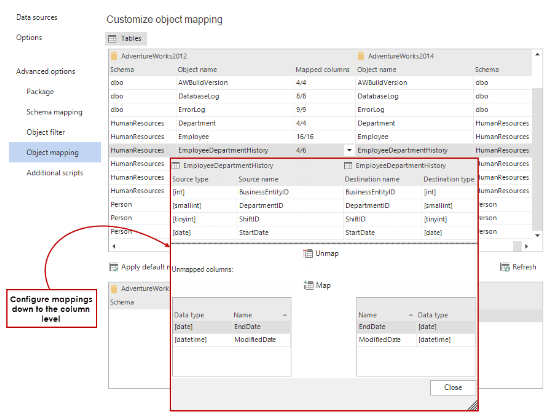Select the DatabaseLog source object cell

point(235,96)
